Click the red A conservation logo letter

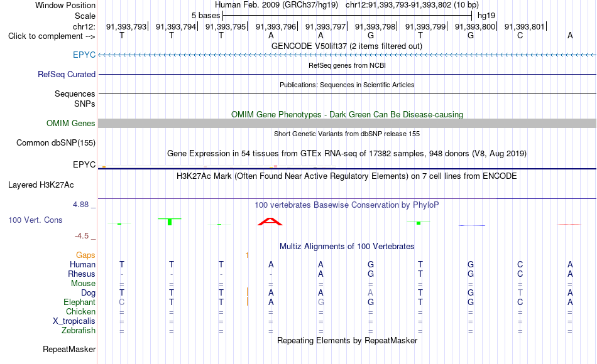pyautogui.click(x=270, y=222)
